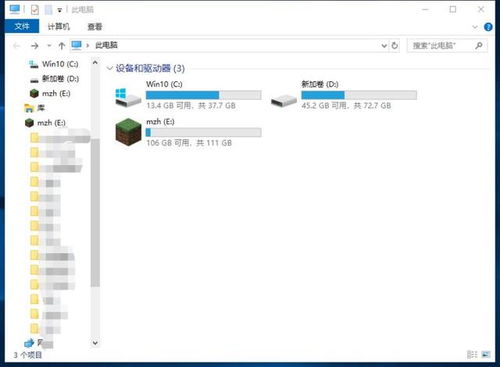Click the network icon in navigation pane
The height and width of the screenshot is (367, 500).
(x=29, y=342)
